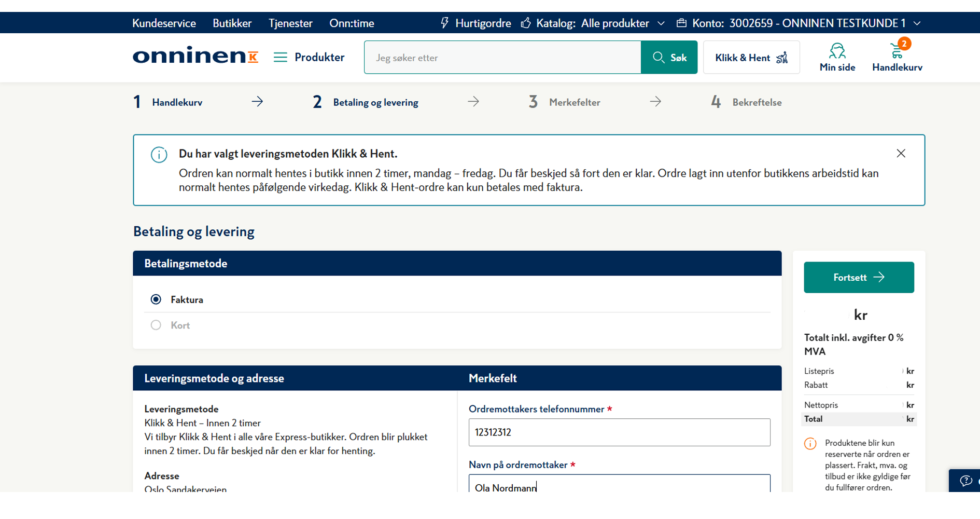Click the Hurtigordre lightning icon
This screenshot has width=980, height=519.
[x=444, y=23]
